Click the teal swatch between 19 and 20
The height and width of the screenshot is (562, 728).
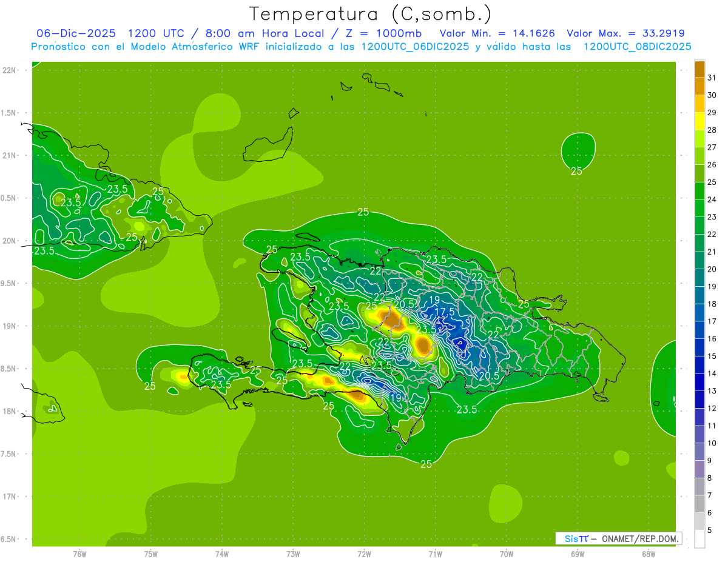tap(699, 278)
